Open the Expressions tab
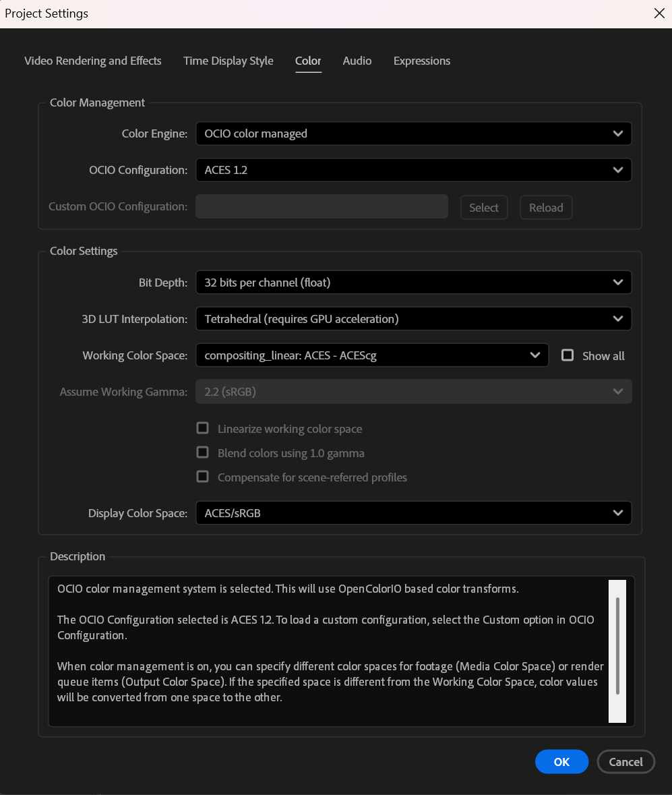 422,61
